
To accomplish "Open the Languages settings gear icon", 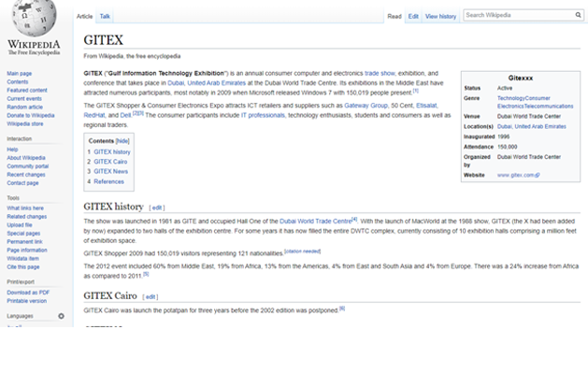I will click(62, 316).
